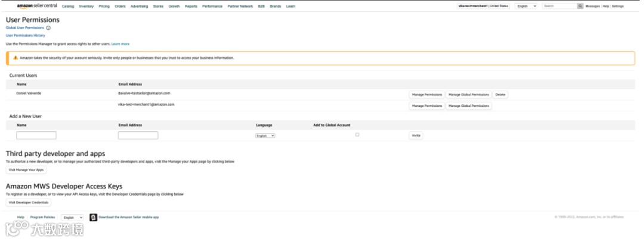Click the search magnifier icon
This screenshot has width=644, height=241.
tap(580, 6)
